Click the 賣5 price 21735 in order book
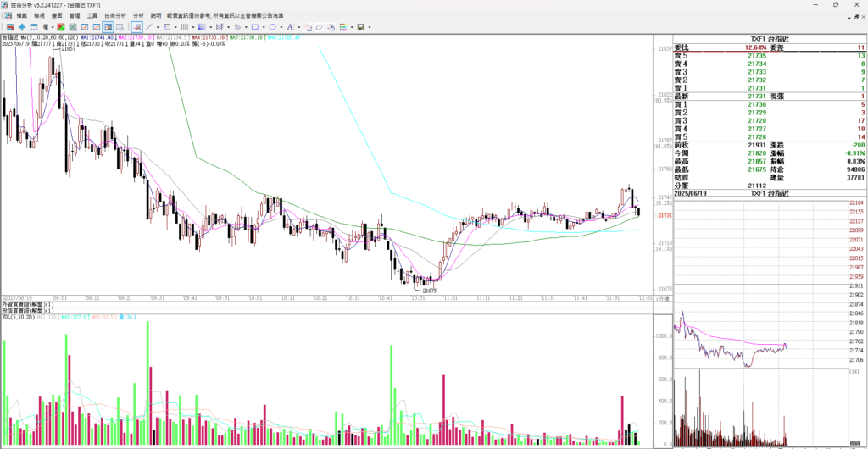Screen dimensions: 868x449 point(757,56)
